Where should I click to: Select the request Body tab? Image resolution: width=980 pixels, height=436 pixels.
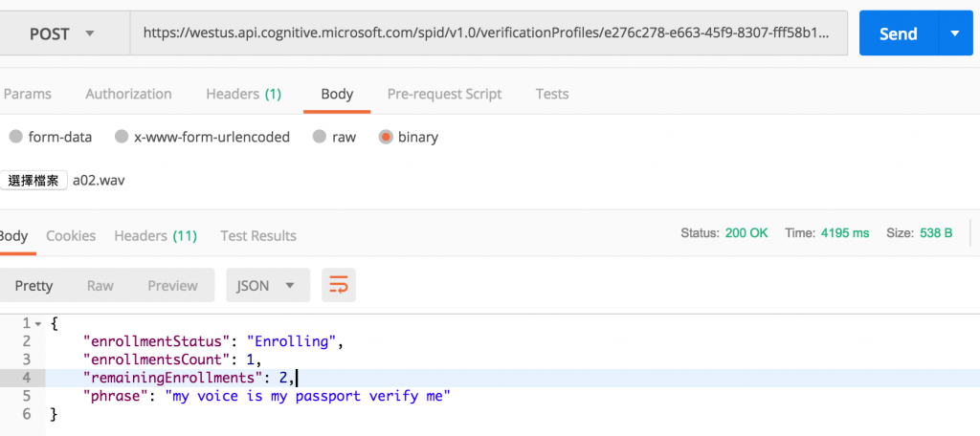[337, 95]
